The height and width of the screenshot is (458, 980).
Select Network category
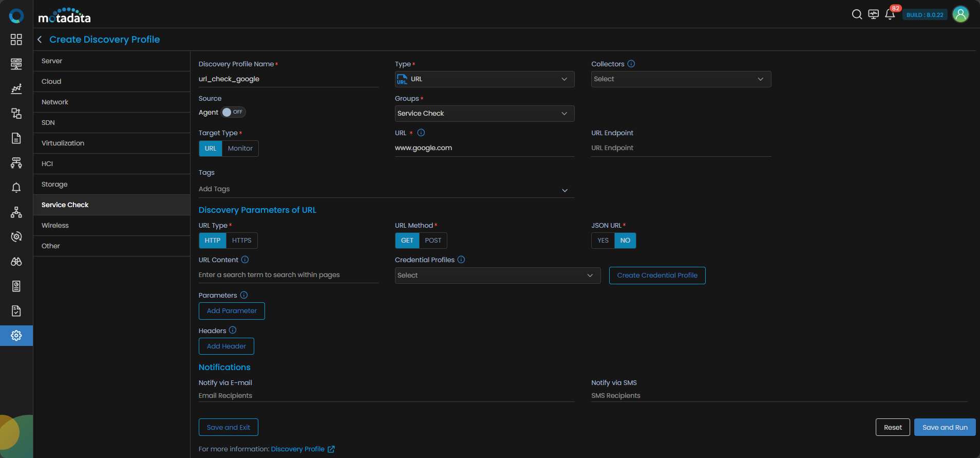point(111,102)
